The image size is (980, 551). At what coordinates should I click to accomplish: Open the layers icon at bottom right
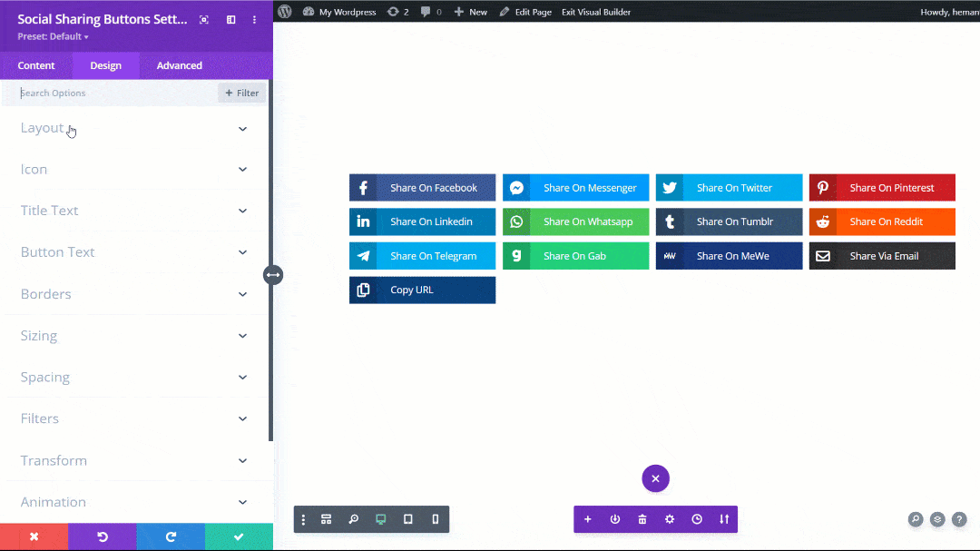(937, 519)
